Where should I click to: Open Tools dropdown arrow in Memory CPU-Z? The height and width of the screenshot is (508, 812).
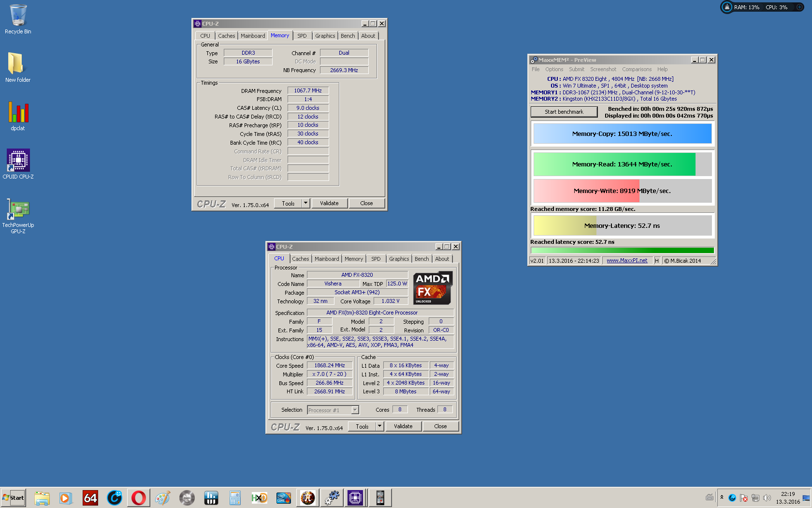(x=306, y=203)
